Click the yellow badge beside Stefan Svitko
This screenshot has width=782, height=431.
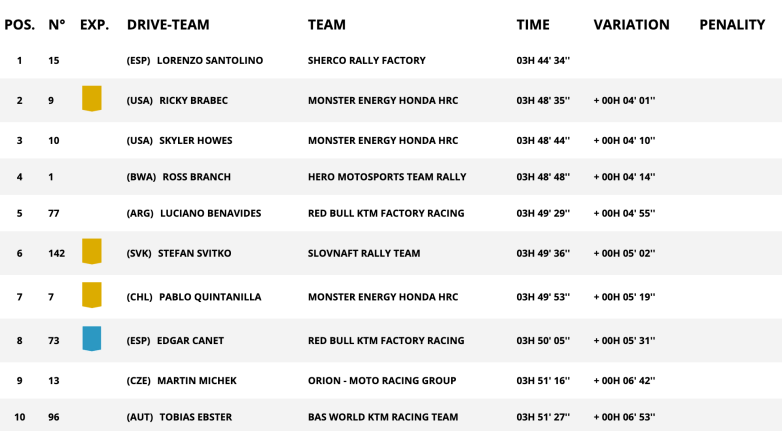click(91, 252)
